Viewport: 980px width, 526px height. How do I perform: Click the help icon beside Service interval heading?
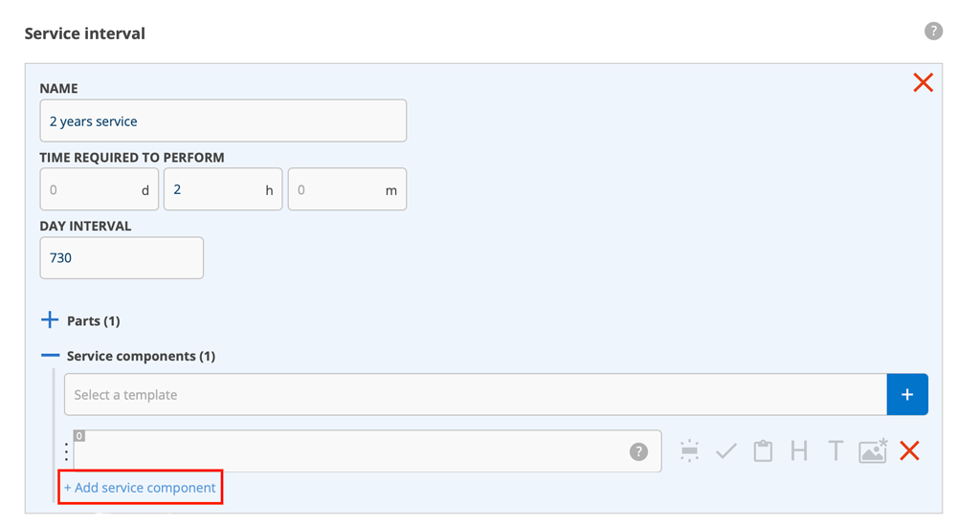click(933, 32)
